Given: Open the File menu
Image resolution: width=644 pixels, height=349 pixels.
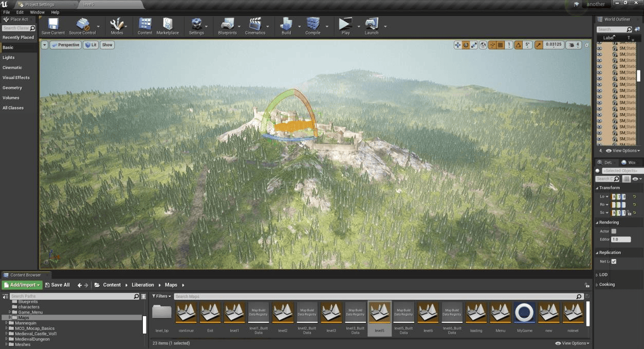Looking at the screenshot, I should (7, 12).
